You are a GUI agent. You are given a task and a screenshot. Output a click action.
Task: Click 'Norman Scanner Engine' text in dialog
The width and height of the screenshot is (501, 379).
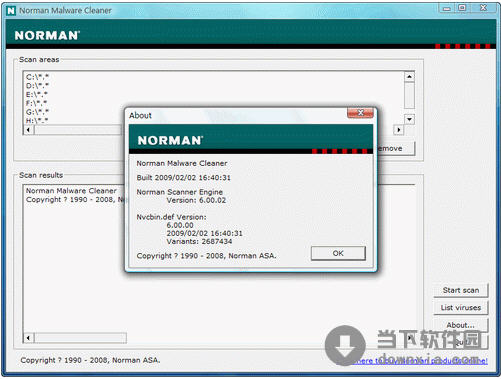(179, 192)
